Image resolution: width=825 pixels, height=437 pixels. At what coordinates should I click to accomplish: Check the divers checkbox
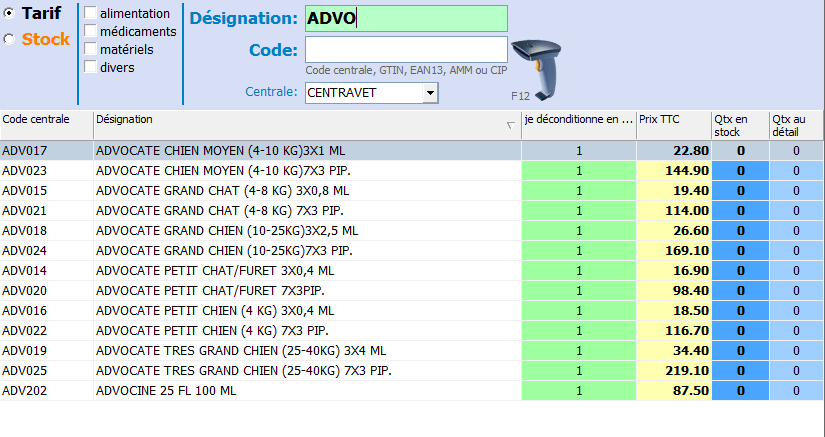[x=90, y=67]
